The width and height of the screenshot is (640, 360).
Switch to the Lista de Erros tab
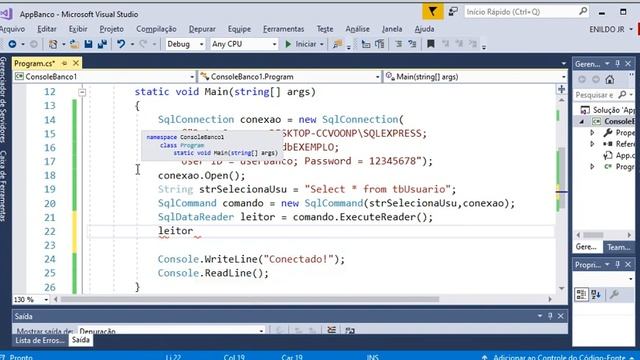40,340
